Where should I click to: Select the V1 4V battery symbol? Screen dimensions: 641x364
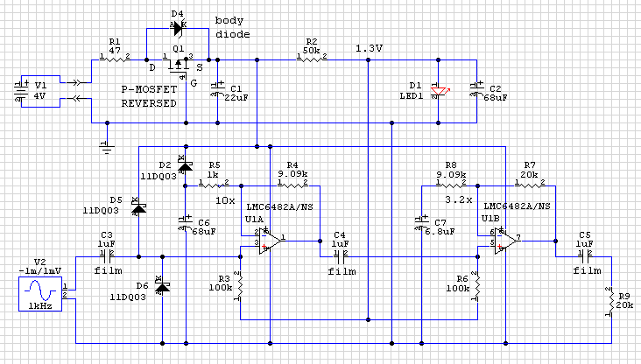click(x=21, y=91)
